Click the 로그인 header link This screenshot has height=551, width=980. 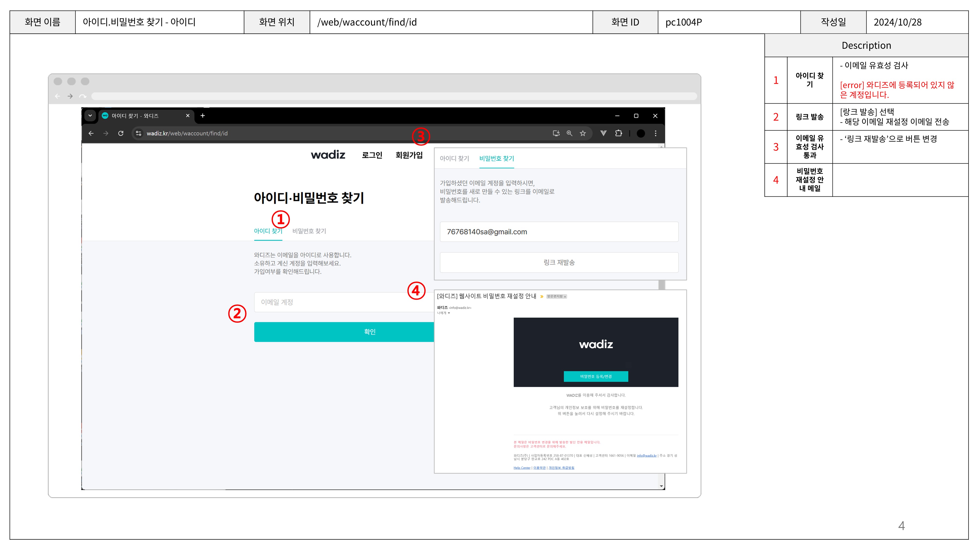(372, 155)
